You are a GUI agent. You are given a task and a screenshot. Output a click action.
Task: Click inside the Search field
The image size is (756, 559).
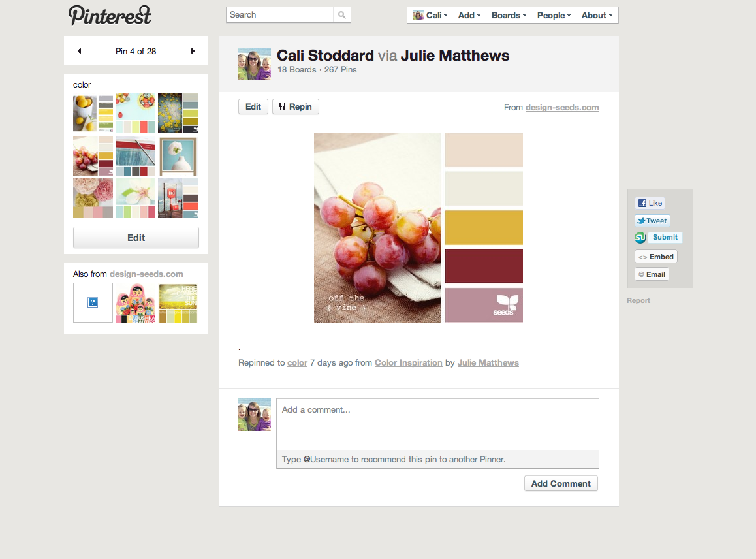pos(279,15)
